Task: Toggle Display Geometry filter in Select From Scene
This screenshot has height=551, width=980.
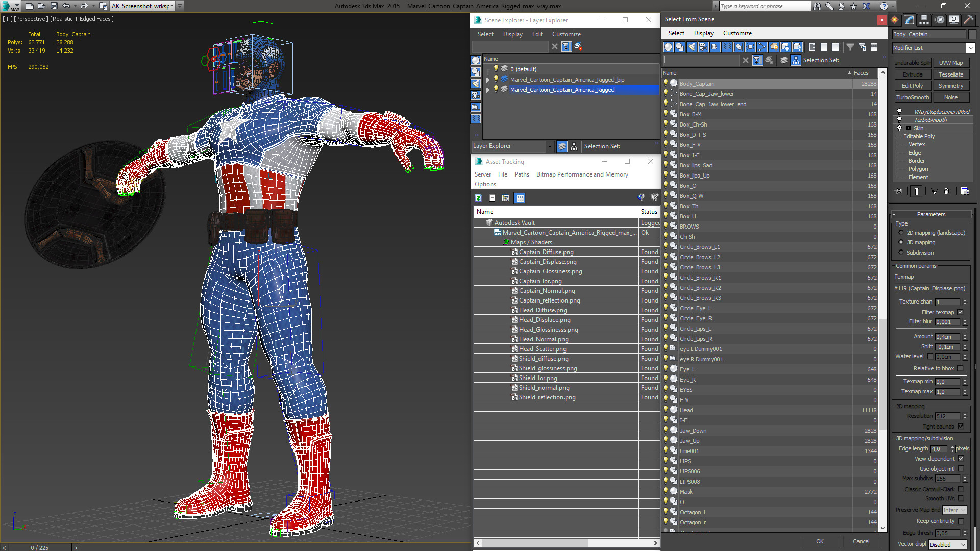Action: [x=668, y=47]
